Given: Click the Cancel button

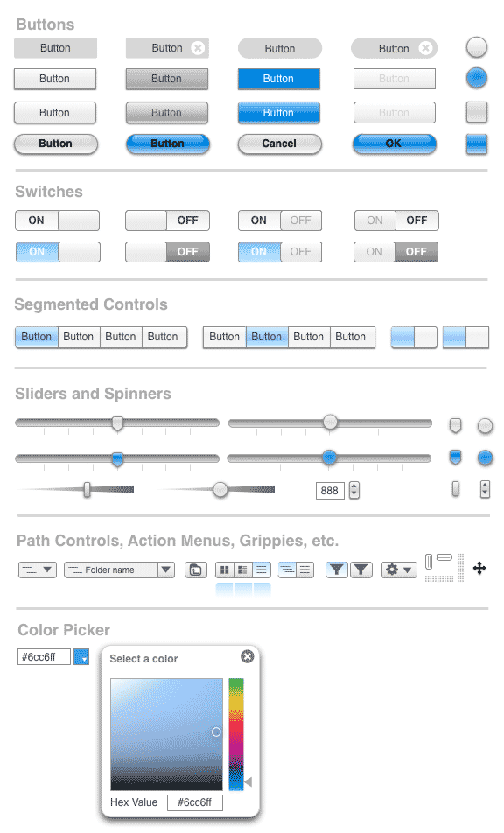Looking at the screenshot, I should [279, 143].
